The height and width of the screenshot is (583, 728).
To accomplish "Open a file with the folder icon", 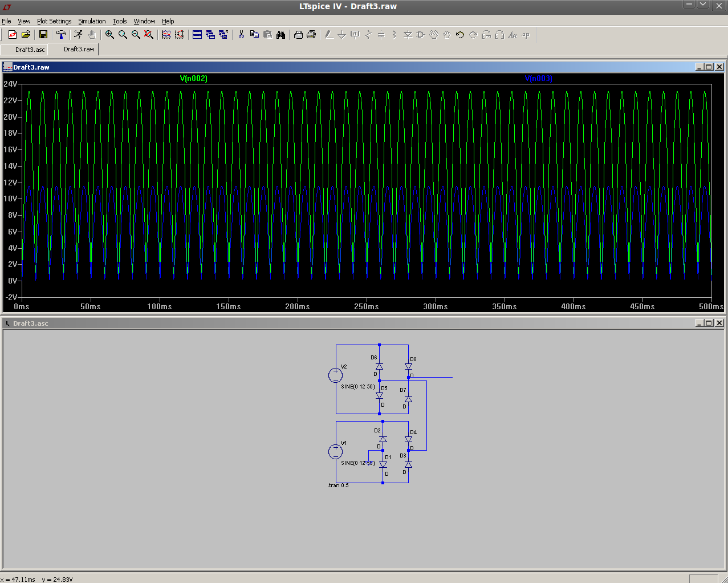I will click(x=26, y=35).
